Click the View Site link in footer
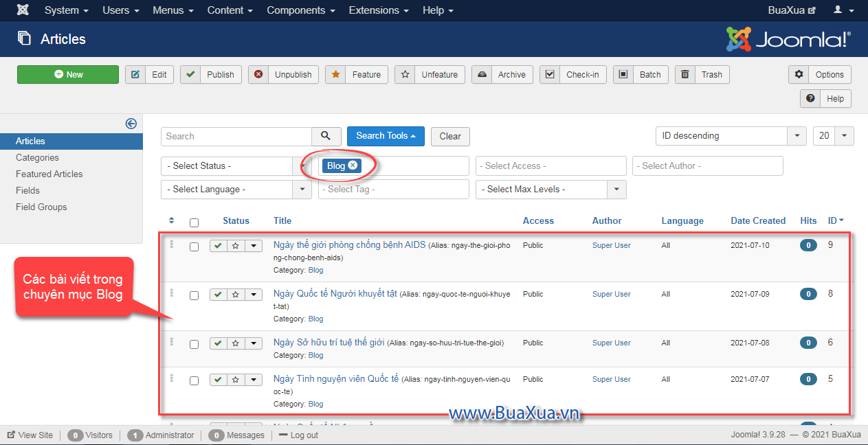868x445 pixels. pos(30,435)
